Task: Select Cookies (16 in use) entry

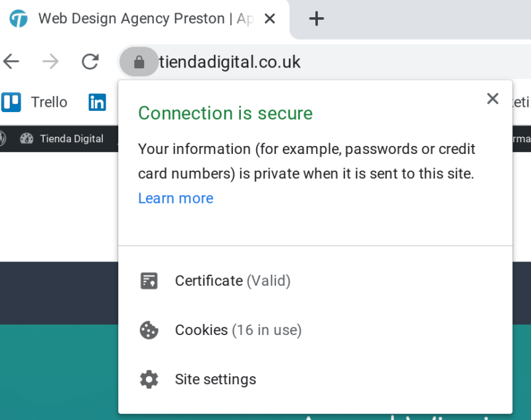Action: [x=238, y=330]
